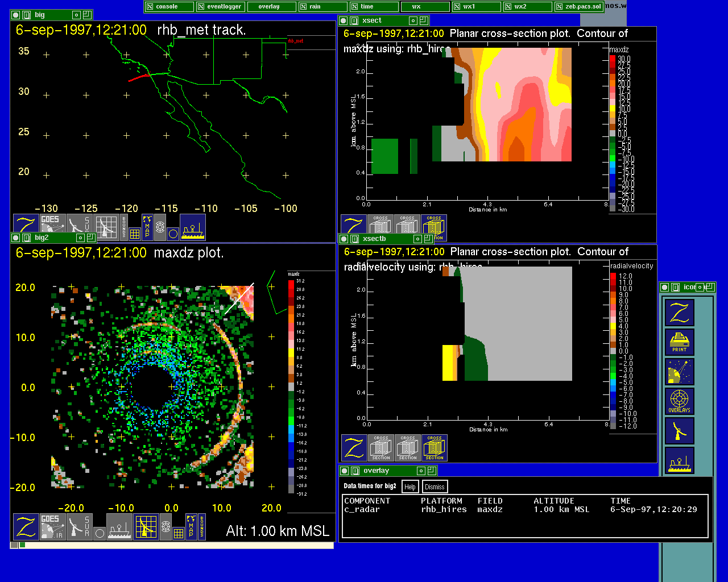Click the GOES IR satellite icon in big2 toolbar
Screen dimensions: 728x582
[x=52, y=527]
